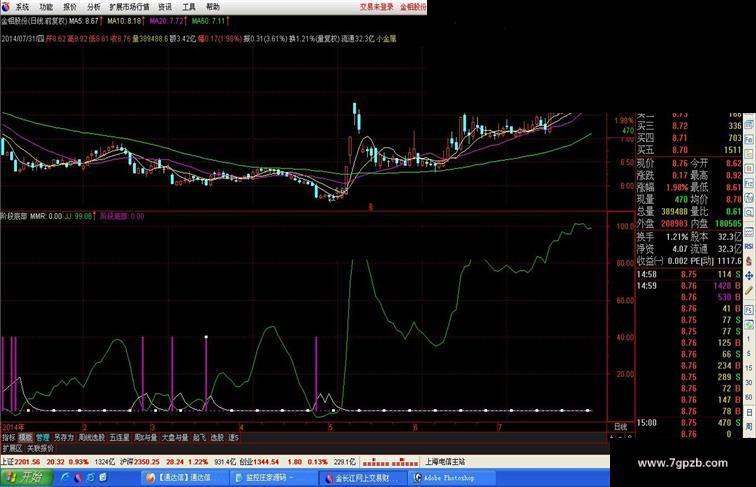The width and height of the screenshot is (756, 487).
Task: Click the RSI indicator icon in sidebar
Action: [749, 246]
